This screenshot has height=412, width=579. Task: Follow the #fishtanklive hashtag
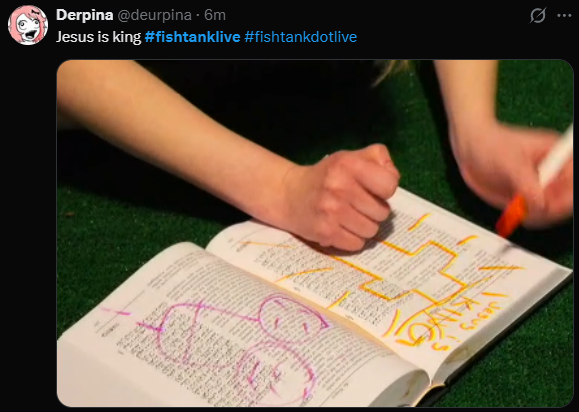pos(192,37)
